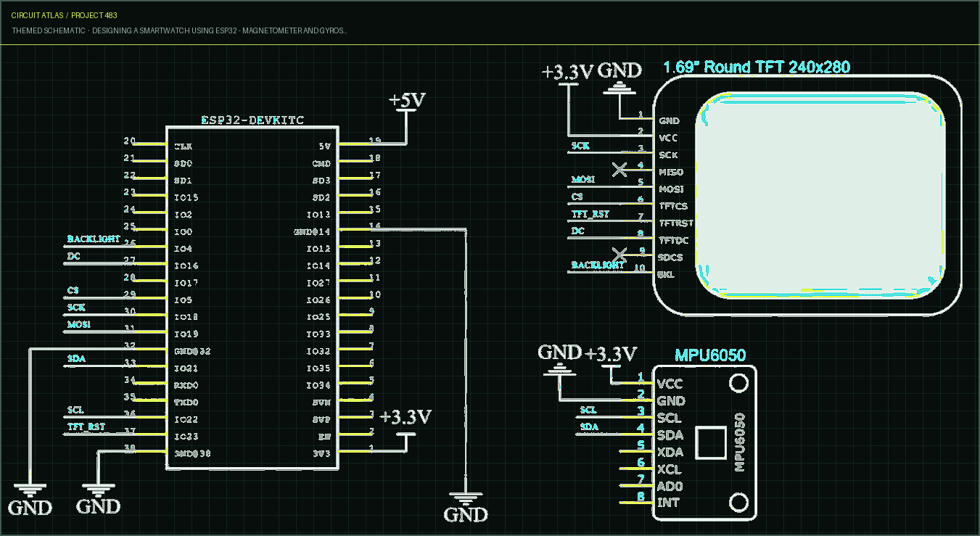Screen dimensions: 980x536
Task: Click the DC net label on the ESP32 IO16 wire
Action: point(73,256)
